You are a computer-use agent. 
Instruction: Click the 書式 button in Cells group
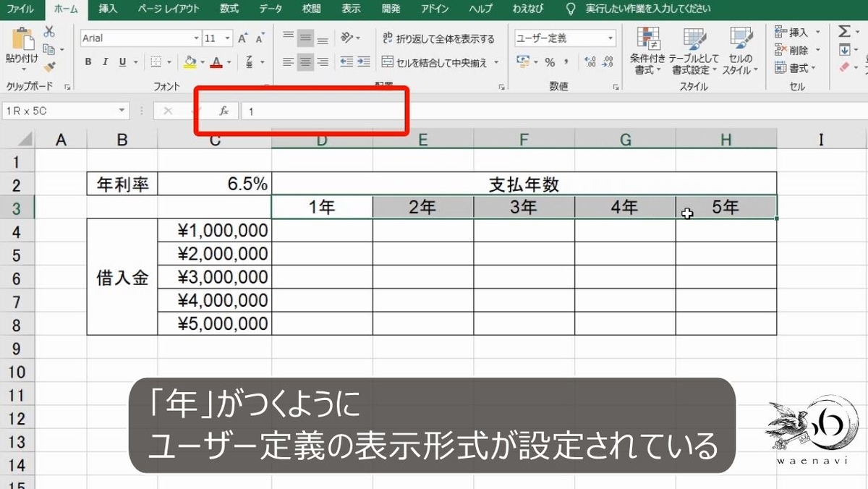(x=794, y=68)
